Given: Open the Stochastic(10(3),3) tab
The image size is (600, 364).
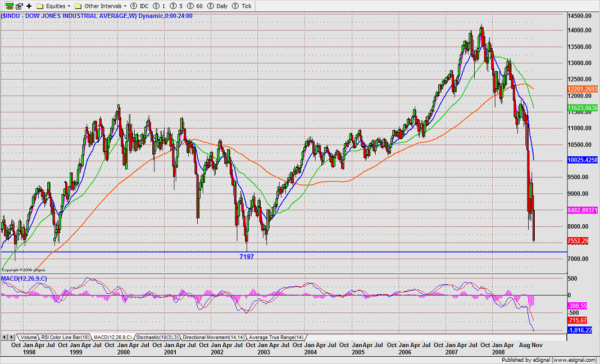Looking at the screenshot, I should [157, 337].
